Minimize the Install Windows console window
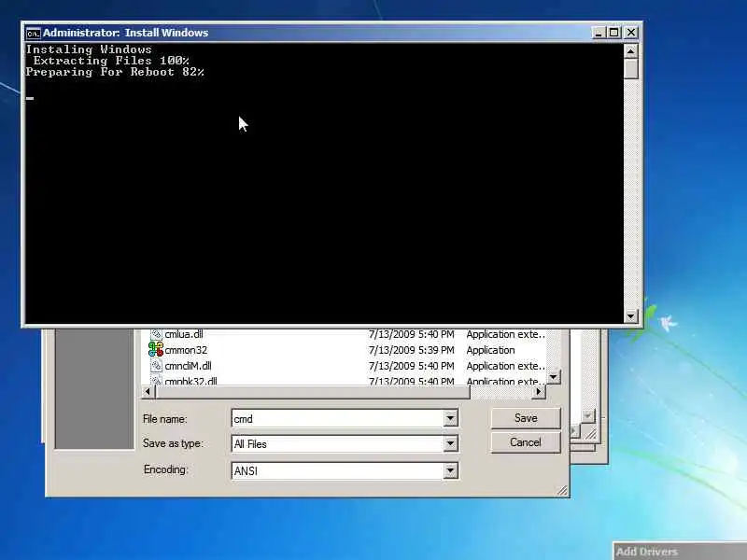Image resolution: width=747 pixels, height=560 pixels. [x=599, y=33]
